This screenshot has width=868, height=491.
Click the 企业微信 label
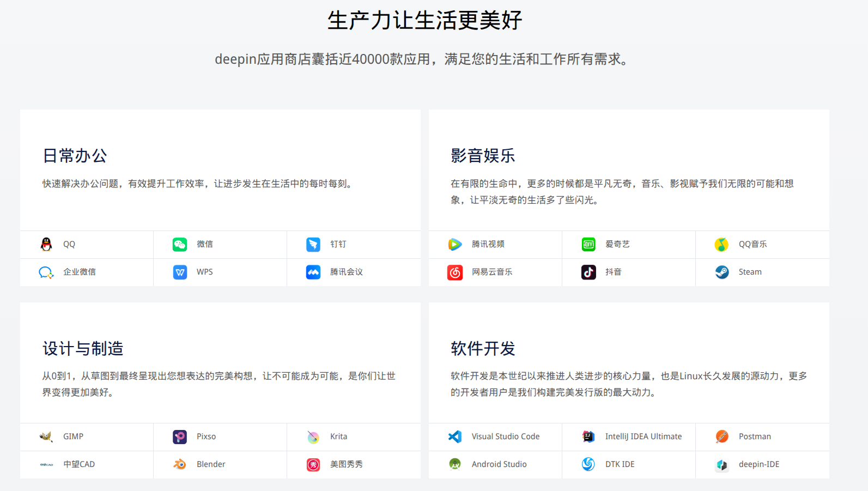tap(80, 272)
